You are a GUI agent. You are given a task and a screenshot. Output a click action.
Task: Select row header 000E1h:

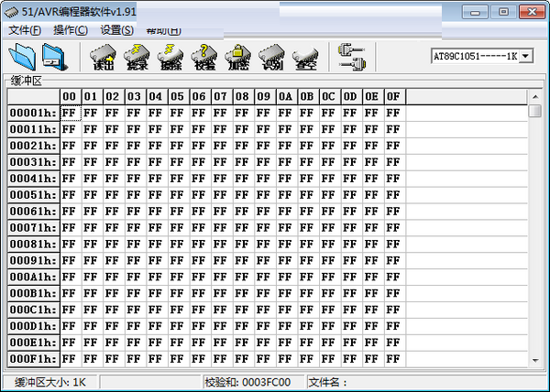(x=34, y=343)
